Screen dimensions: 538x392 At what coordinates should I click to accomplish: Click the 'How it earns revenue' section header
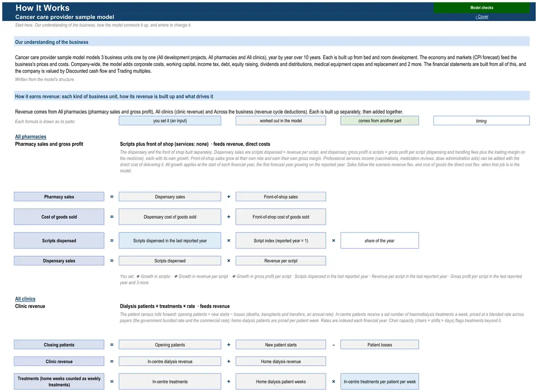click(272, 96)
